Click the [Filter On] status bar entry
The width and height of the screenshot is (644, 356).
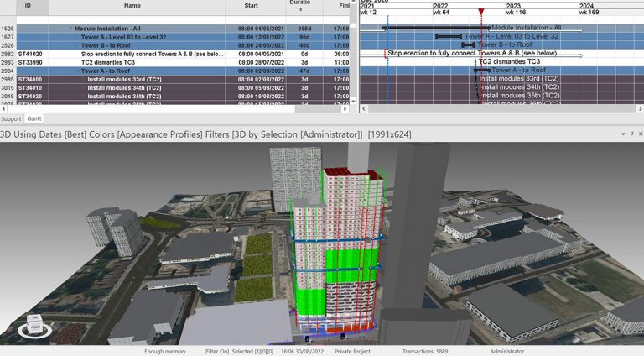click(x=216, y=352)
